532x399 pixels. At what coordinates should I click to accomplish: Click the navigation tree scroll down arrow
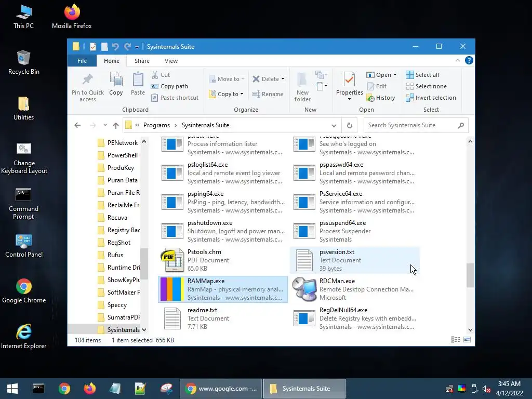pos(144,329)
